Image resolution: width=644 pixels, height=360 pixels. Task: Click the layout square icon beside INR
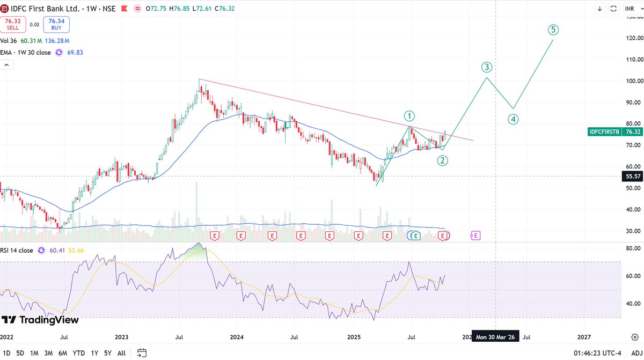[613, 9]
